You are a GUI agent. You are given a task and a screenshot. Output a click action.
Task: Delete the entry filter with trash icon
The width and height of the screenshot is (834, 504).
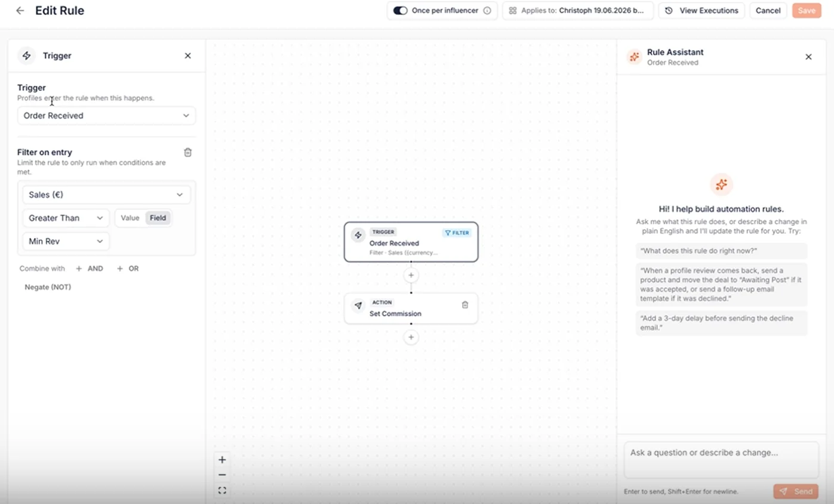click(x=187, y=153)
